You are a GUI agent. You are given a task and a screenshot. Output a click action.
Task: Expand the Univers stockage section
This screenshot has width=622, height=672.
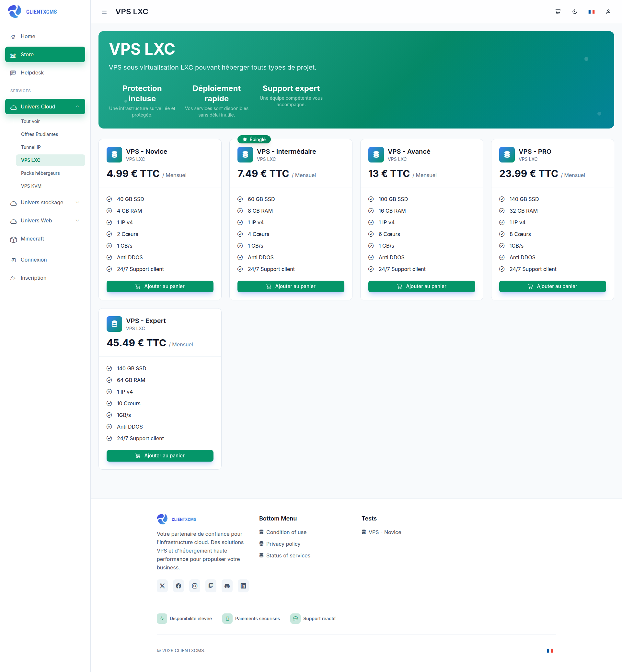click(x=45, y=203)
